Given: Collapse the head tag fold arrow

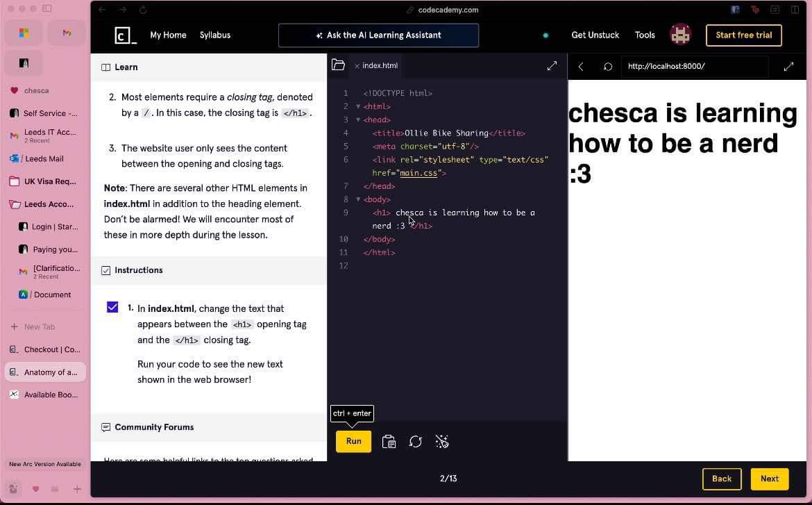Looking at the screenshot, I should point(358,119).
